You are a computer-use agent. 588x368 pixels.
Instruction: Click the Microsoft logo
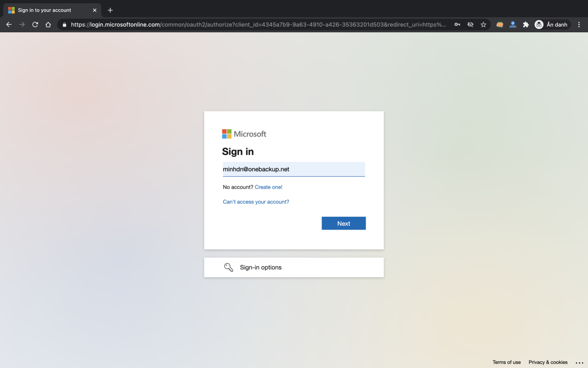tap(244, 134)
